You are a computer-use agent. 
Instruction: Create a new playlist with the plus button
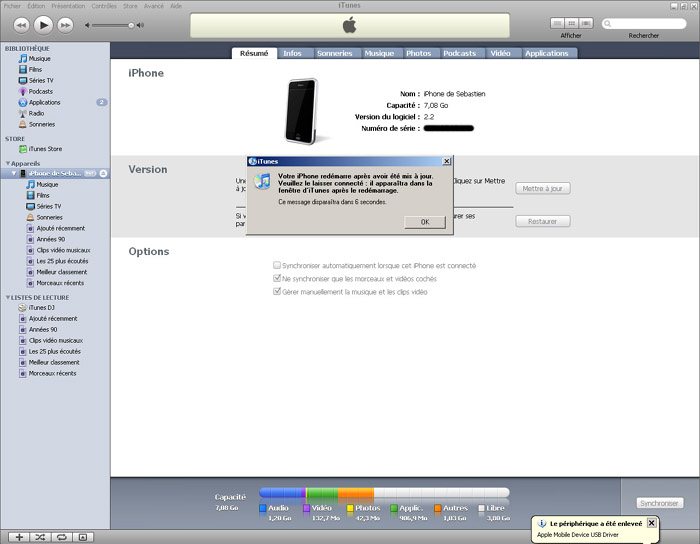coord(18,537)
